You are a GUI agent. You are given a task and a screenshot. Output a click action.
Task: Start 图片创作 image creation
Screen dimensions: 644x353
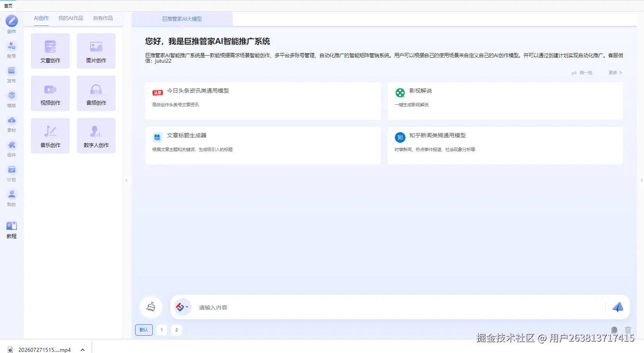(96, 51)
